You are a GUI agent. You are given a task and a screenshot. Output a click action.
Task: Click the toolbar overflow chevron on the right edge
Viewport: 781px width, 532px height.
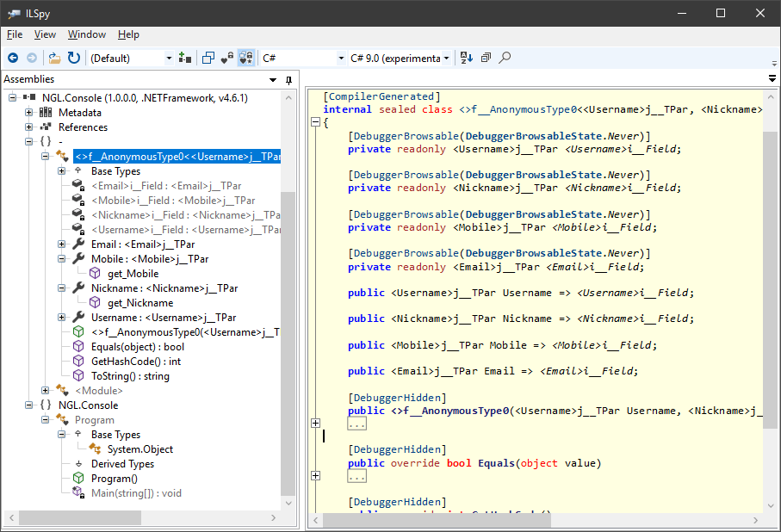click(x=774, y=63)
